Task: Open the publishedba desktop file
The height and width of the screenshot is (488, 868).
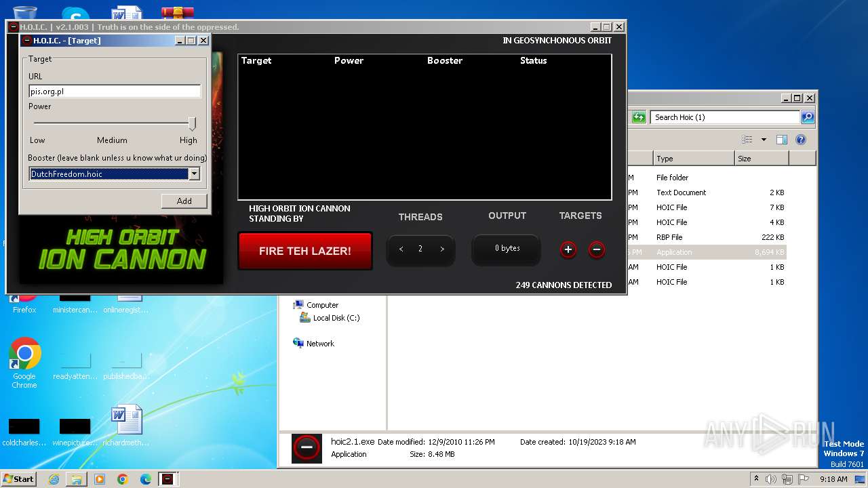Action: [126, 366]
